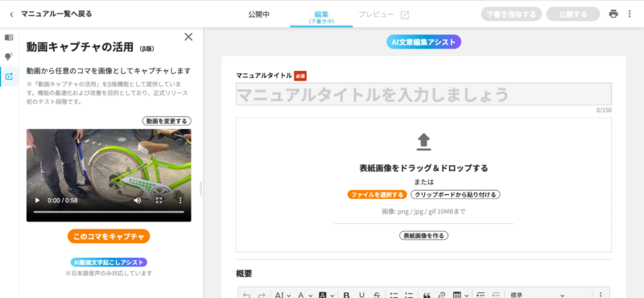
Task: Click the video progress seek bar
Action: pos(109,212)
